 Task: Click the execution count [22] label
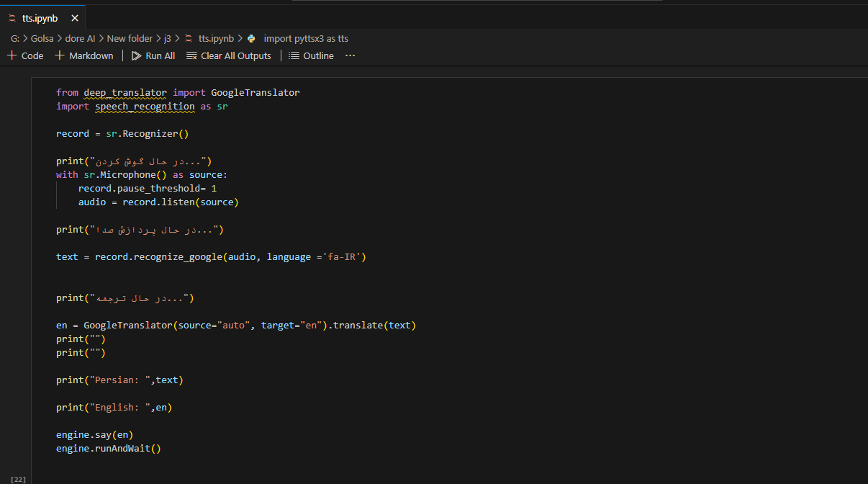(x=18, y=479)
